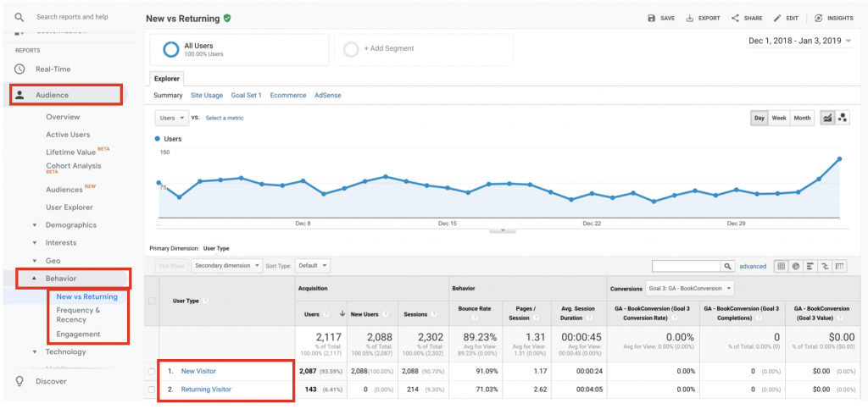868x409 pixels.
Task: Click the Export download icon
Action: (690, 18)
